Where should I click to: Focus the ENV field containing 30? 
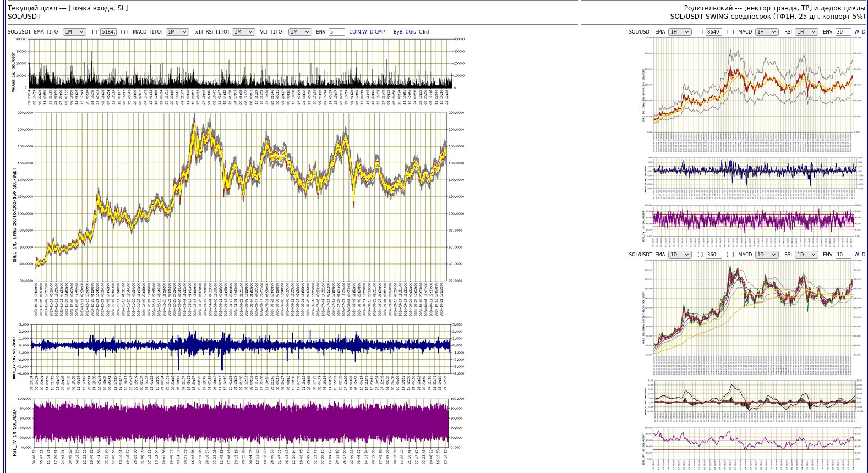843,32
